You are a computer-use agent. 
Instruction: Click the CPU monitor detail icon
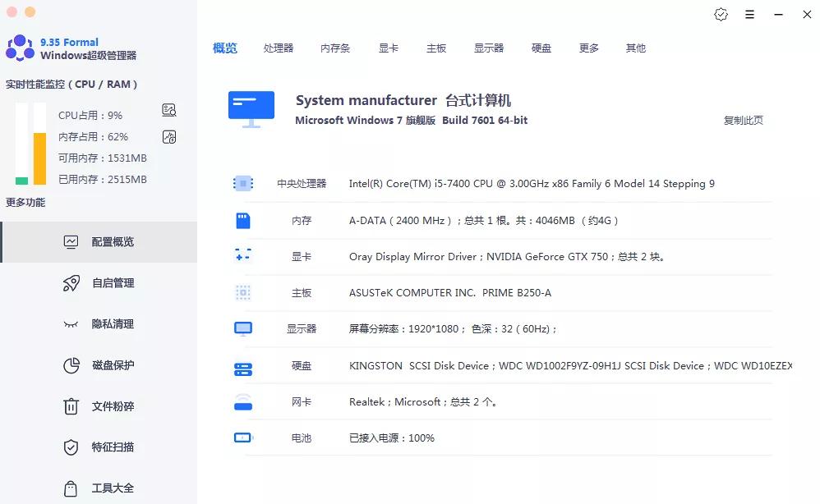click(169, 109)
